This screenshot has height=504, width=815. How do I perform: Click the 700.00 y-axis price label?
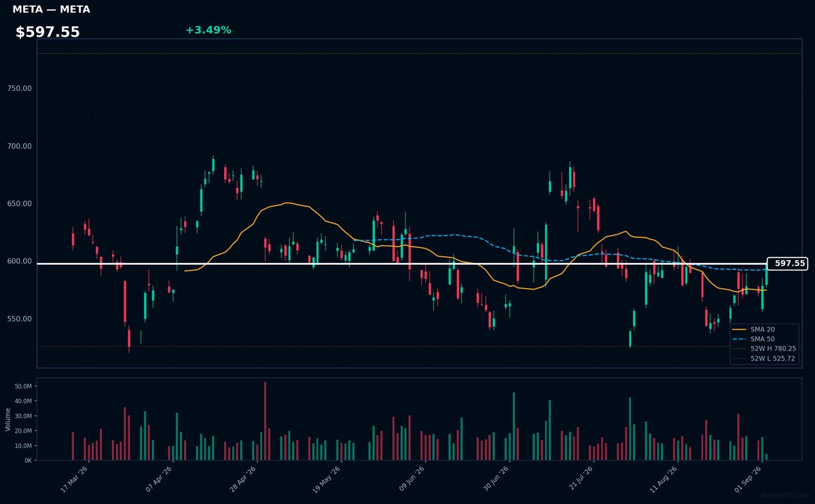coord(18,146)
